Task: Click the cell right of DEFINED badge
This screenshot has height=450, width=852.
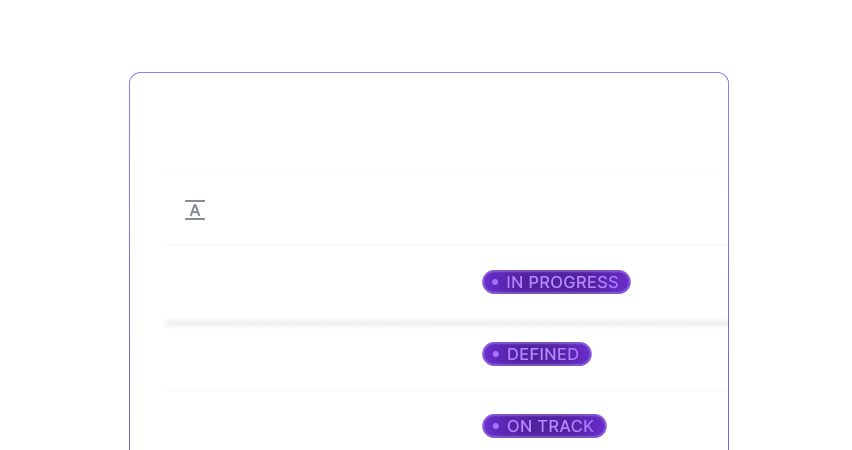Action: pyautogui.click(x=660, y=354)
